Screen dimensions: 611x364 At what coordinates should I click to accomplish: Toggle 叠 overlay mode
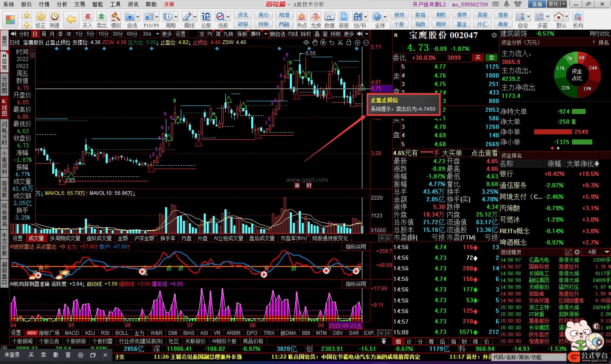317,34
